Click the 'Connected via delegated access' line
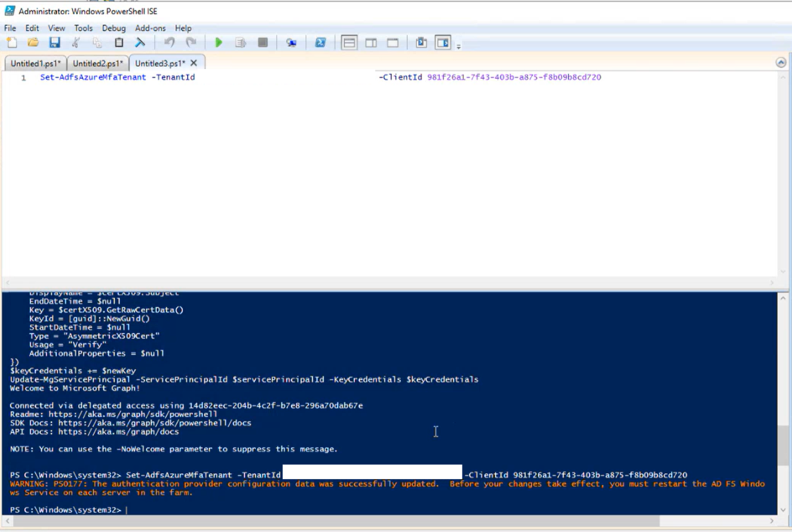This screenshot has height=532, width=792. tap(186, 405)
